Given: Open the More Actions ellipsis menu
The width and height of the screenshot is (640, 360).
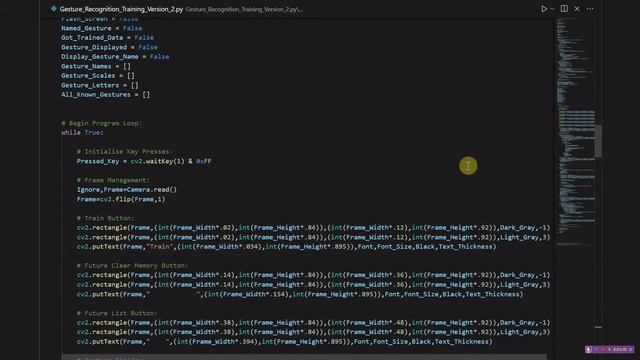Looking at the screenshot, I should (x=590, y=9).
